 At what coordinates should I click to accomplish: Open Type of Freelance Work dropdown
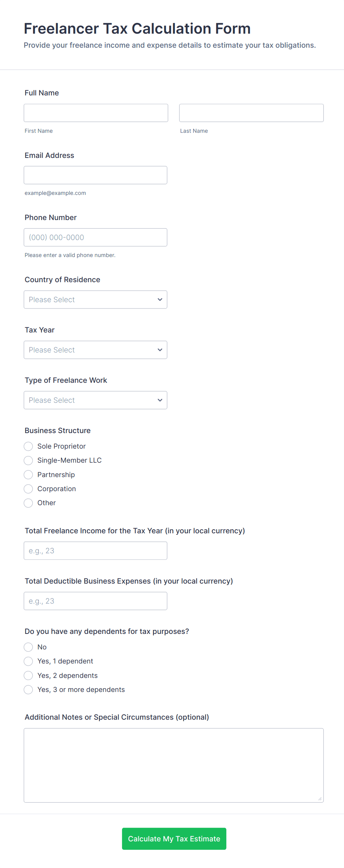[x=95, y=400]
